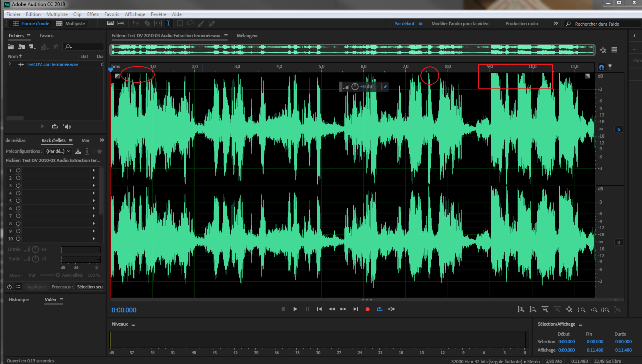The width and height of the screenshot is (642, 364).
Task: Toggle left channel G enable button
Action: [x=619, y=129]
